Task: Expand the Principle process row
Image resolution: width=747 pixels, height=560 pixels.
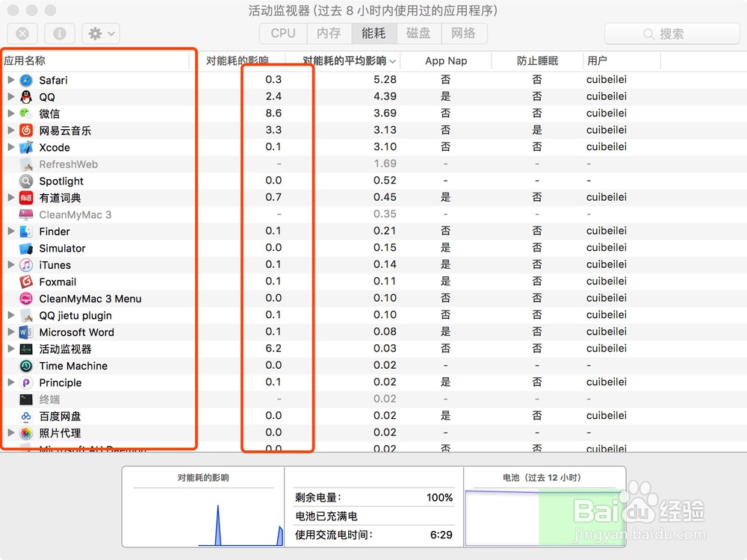Action: pos(11,382)
